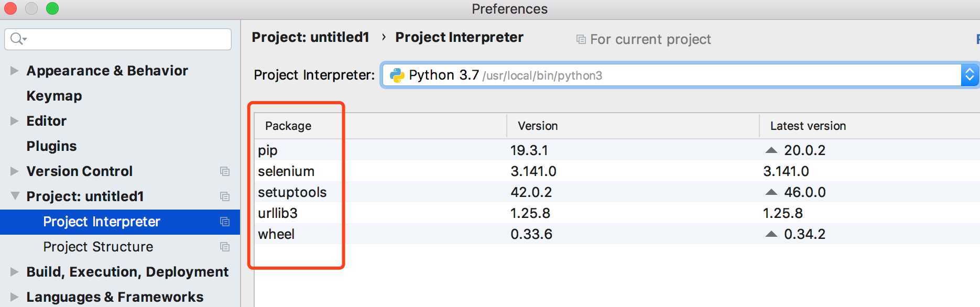Open Version Control settings
980x307 pixels.
[x=79, y=171]
